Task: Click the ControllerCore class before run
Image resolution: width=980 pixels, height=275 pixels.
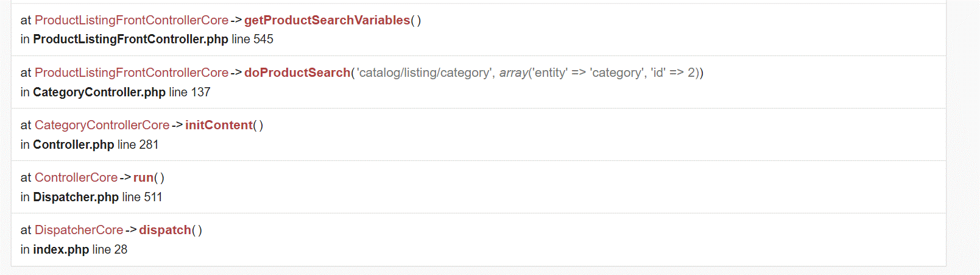Action: coord(76,177)
